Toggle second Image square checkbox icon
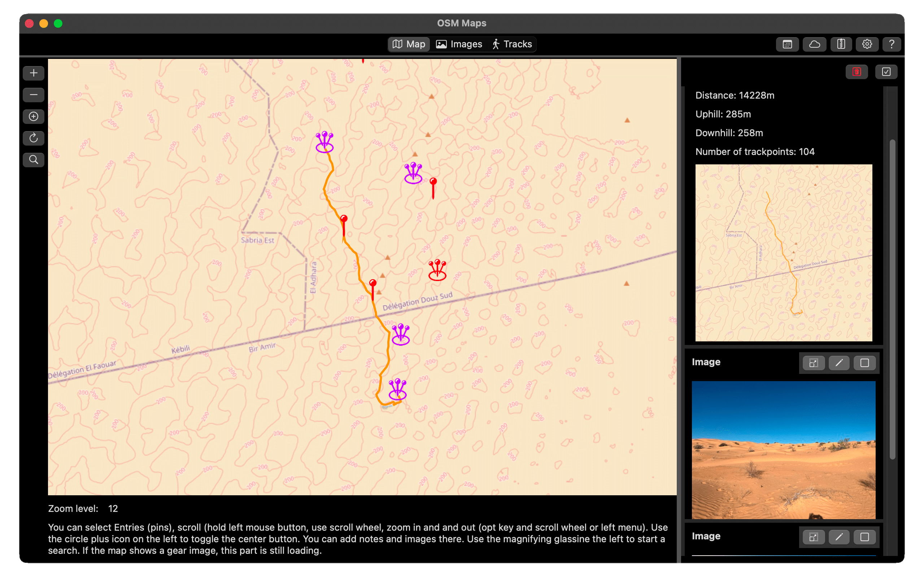The width and height of the screenshot is (924, 578). 864,537
